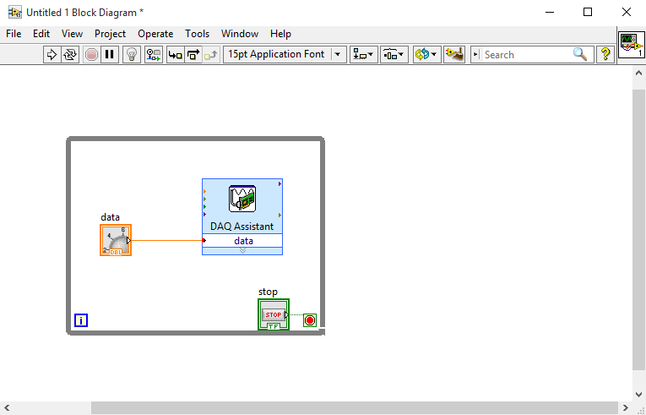The width and height of the screenshot is (646, 415).
Task: Minimize the Block Diagram window
Action: (x=550, y=12)
